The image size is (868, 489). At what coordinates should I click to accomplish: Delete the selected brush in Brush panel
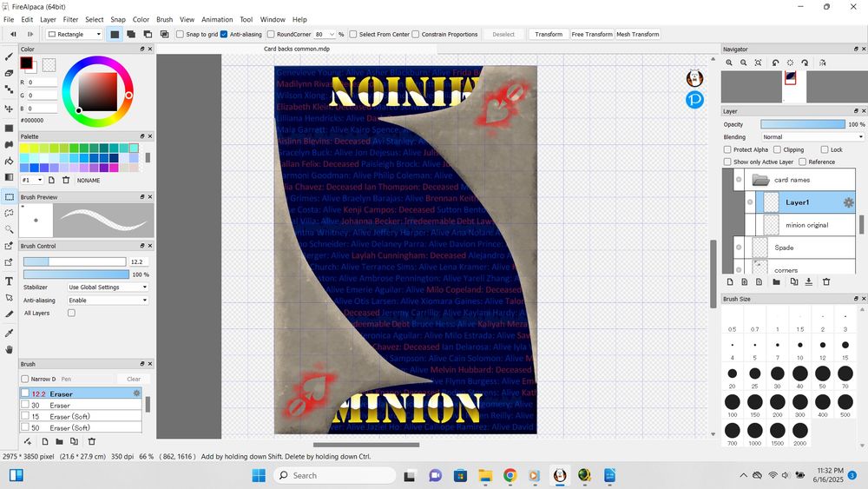tap(92, 441)
